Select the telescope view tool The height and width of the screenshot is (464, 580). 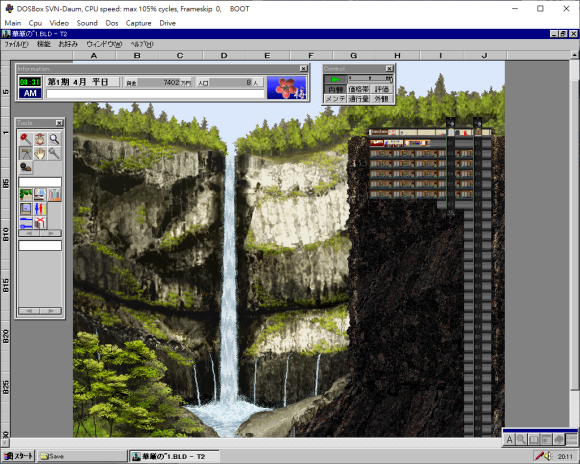pyautogui.click(x=26, y=153)
